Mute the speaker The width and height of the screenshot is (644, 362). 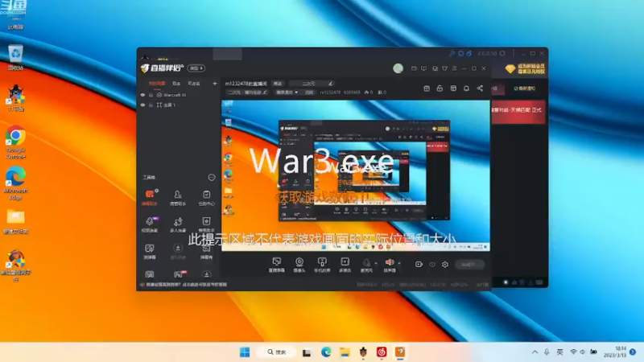[x=390, y=265]
